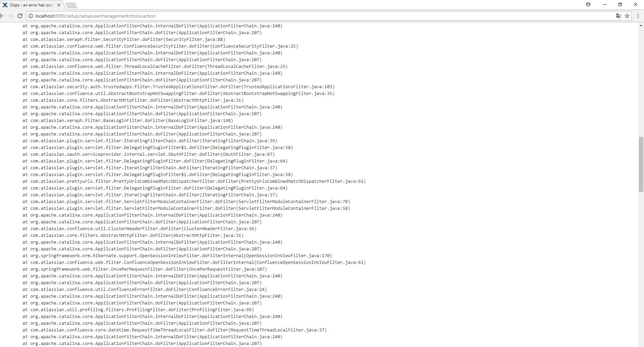Open the translate page icon
This screenshot has width=644, height=347.
[x=618, y=16]
